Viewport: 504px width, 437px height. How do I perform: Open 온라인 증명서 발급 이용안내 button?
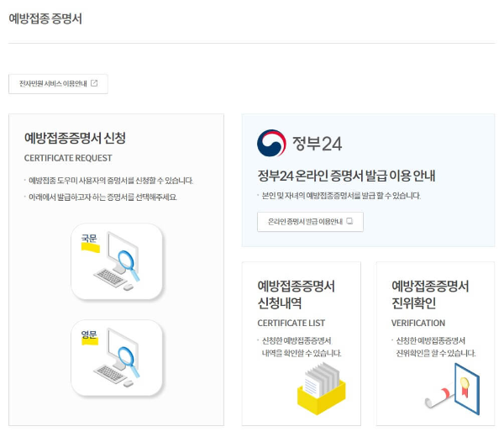310,222
